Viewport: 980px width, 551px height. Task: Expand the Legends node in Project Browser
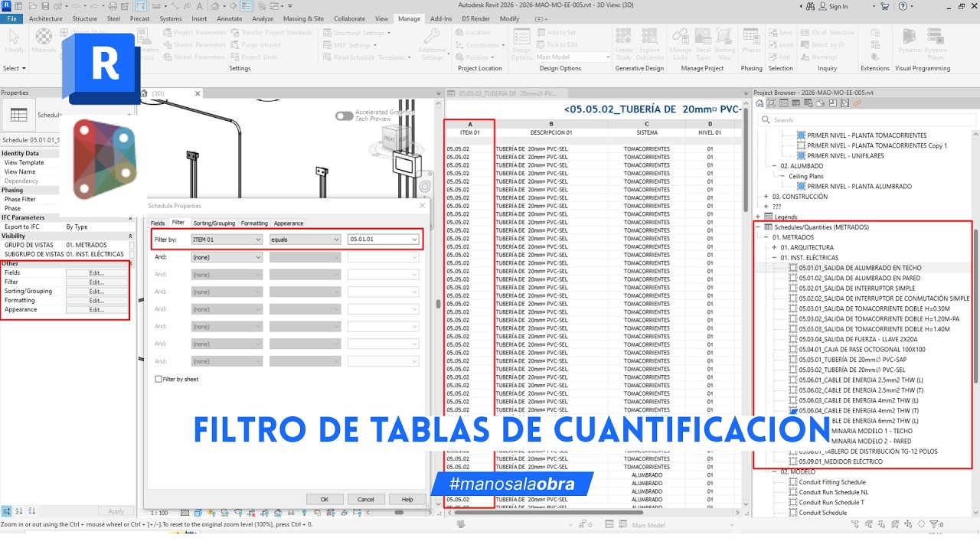coord(757,217)
